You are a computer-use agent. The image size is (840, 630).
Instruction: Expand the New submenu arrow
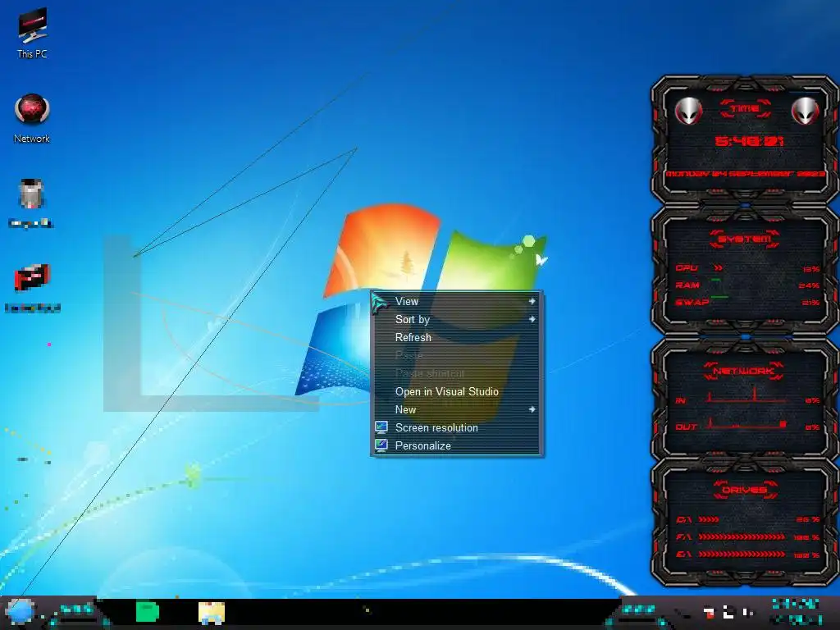click(x=532, y=409)
